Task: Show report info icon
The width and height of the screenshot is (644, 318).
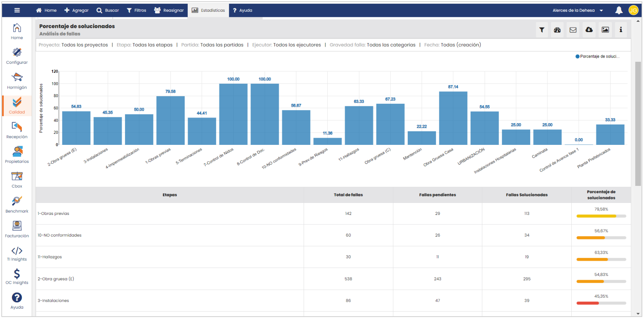Action: click(621, 30)
